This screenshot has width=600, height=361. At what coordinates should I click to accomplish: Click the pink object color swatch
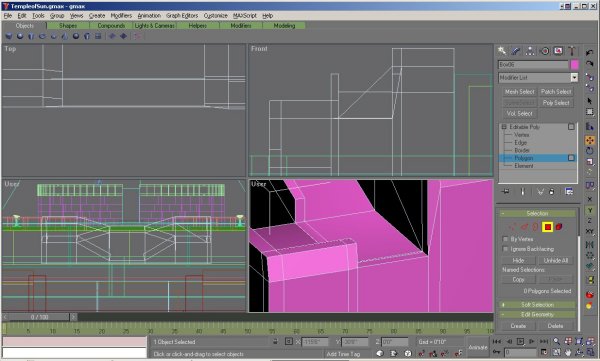pos(574,65)
